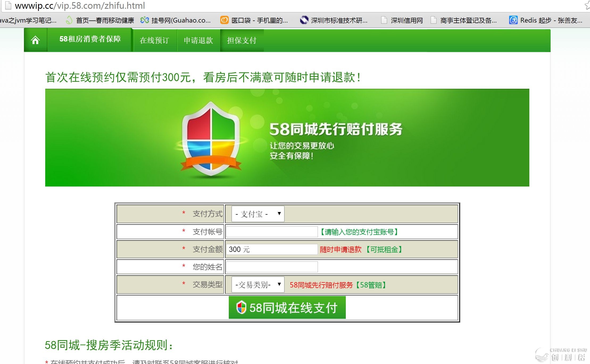Click the 深圳市标准技术研 bookmark icon
Image resolution: width=590 pixels, height=364 pixels.
pos(304,20)
